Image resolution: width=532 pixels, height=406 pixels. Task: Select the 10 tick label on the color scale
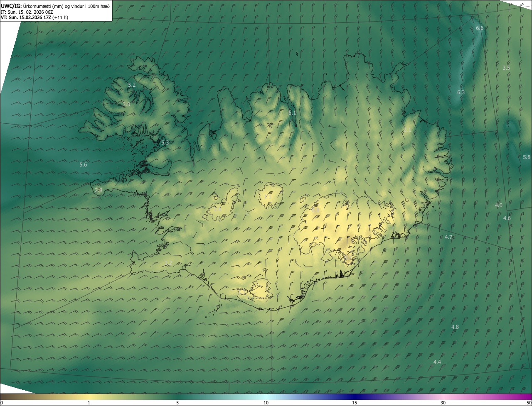[x=266, y=403]
